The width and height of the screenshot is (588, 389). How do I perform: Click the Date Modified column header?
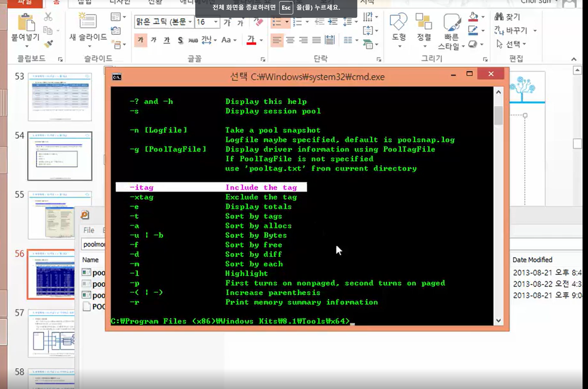pyautogui.click(x=532, y=260)
